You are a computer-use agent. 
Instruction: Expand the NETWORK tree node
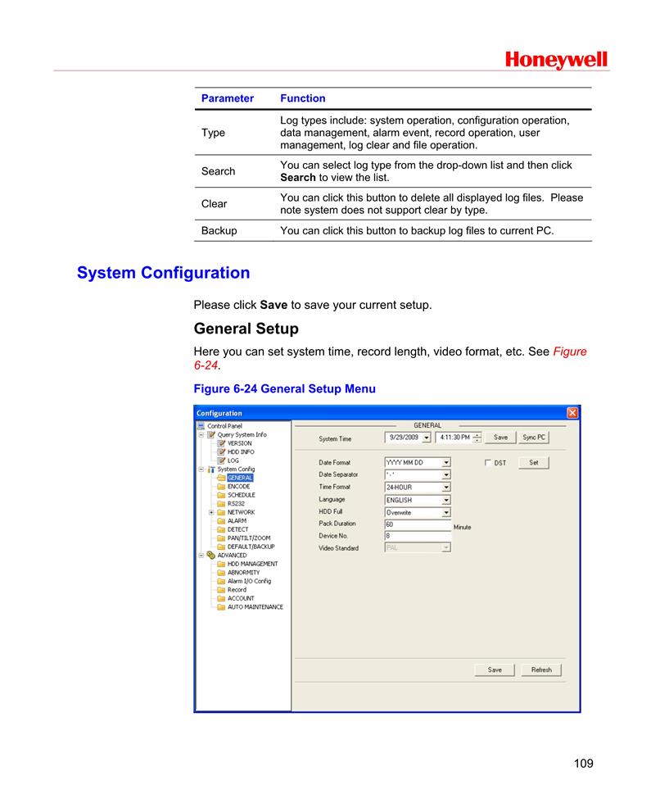pyautogui.click(x=211, y=512)
